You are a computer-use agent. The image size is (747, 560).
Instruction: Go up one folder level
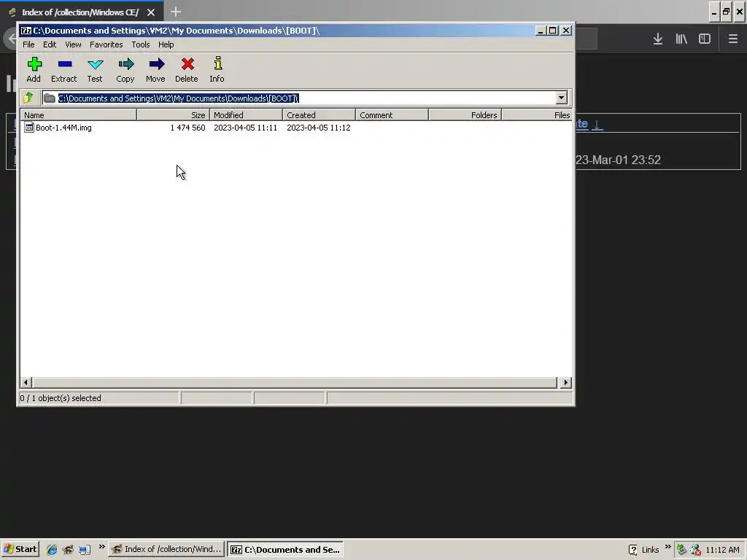28,98
